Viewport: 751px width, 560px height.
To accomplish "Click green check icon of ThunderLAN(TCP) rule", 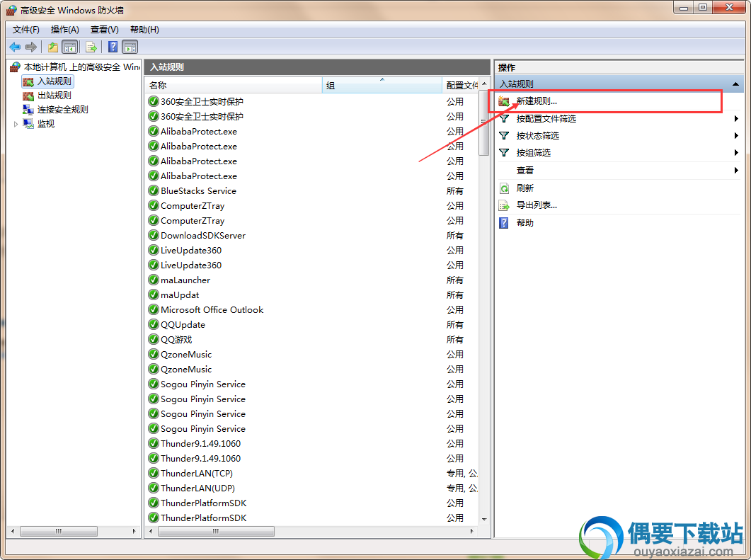I will click(154, 474).
